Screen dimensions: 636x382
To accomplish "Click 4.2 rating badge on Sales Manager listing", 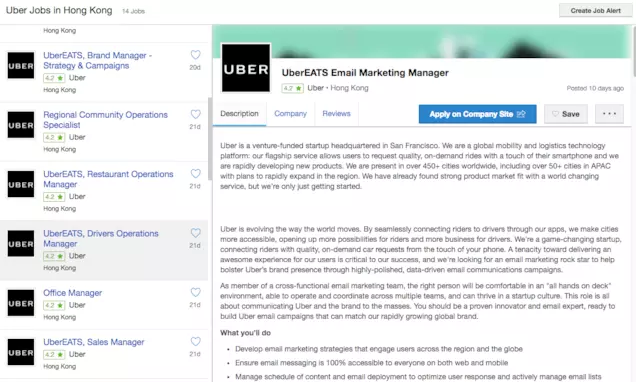I will (54, 354).
